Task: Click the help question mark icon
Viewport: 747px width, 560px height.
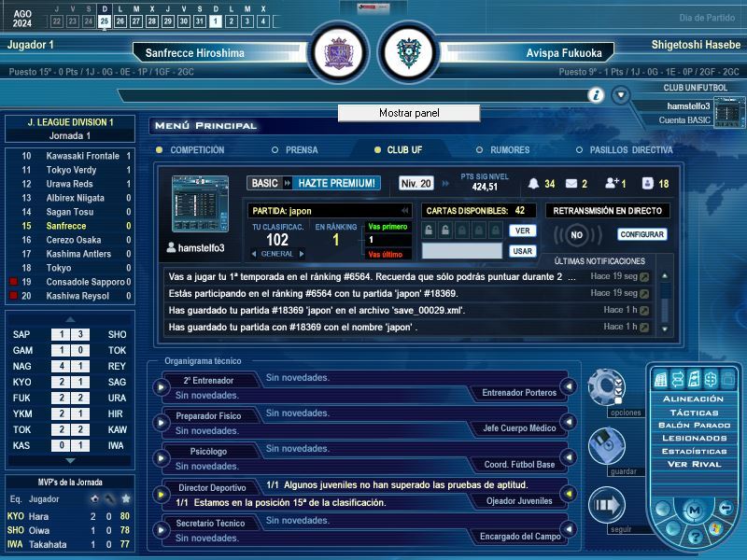Action: (694, 538)
